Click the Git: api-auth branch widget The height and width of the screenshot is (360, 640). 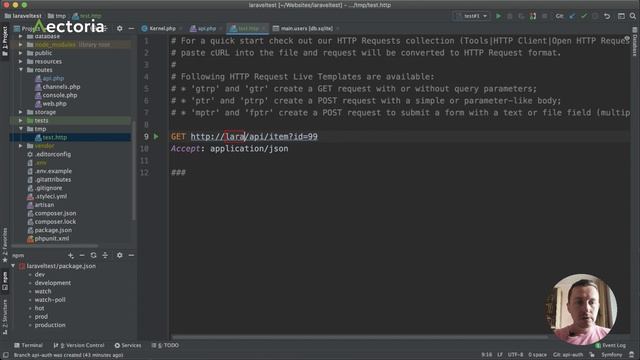(x=568, y=355)
